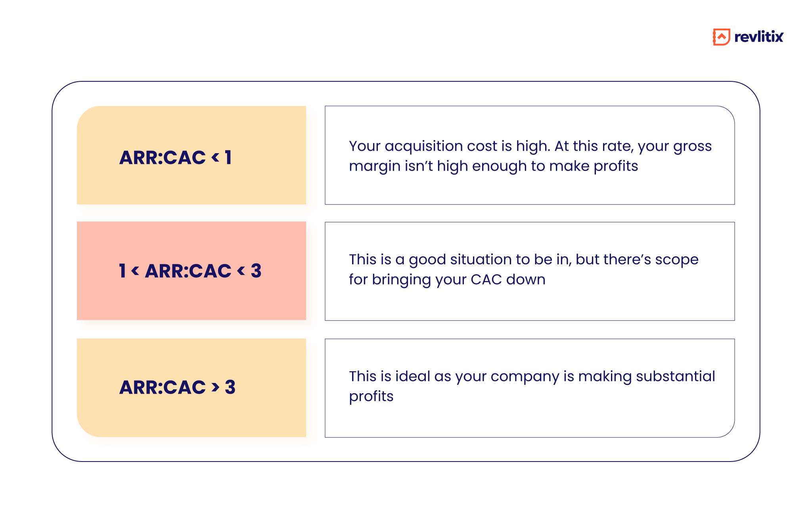The height and width of the screenshot is (527, 812).
Task: Click the leading 1 in "1 < ARR:CAC < 3"
Action: coord(123,271)
